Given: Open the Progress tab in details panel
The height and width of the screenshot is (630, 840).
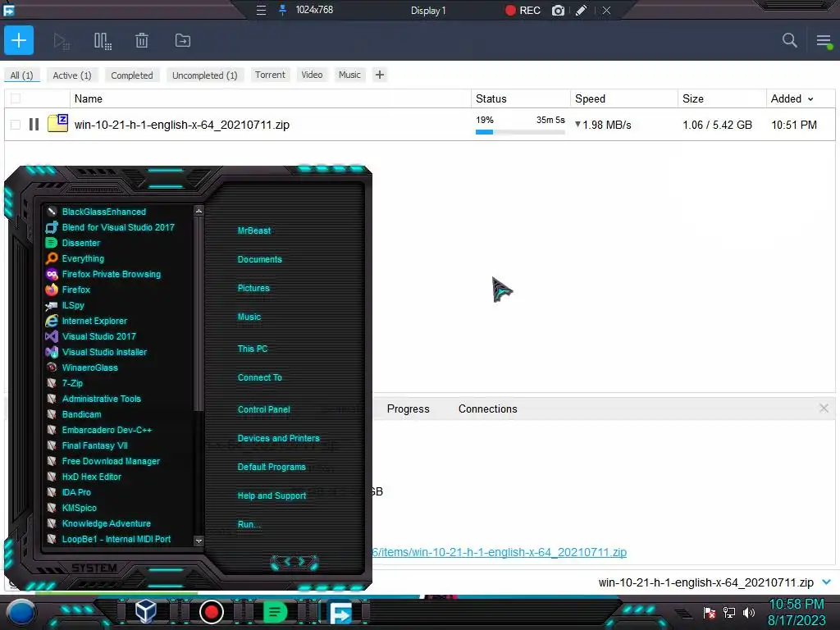Looking at the screenshot, I should [x=409, y=409].
